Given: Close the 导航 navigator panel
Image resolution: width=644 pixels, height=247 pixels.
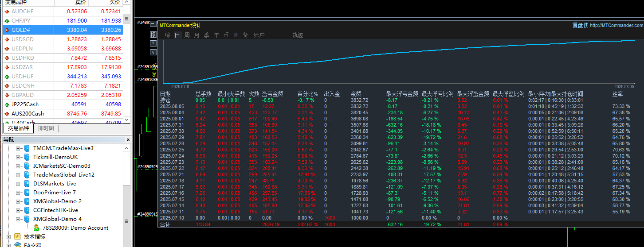Looking at the screenshot, I should pyautogui.click(x=128, y=139).
